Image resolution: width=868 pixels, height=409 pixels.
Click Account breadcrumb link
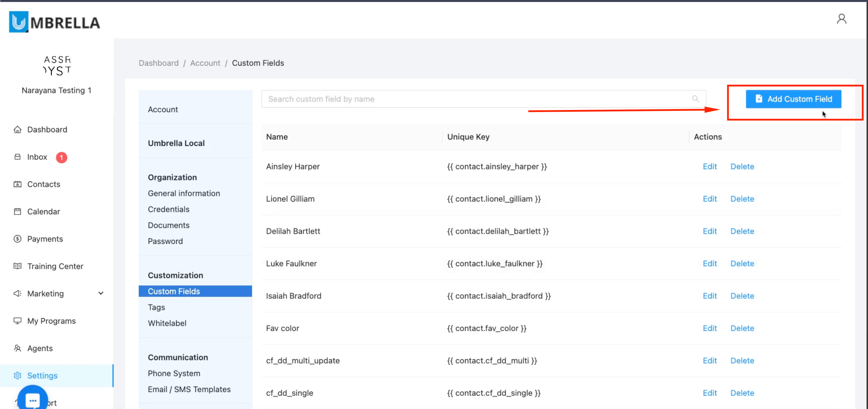pyautogui.click(x=205, y=63)
